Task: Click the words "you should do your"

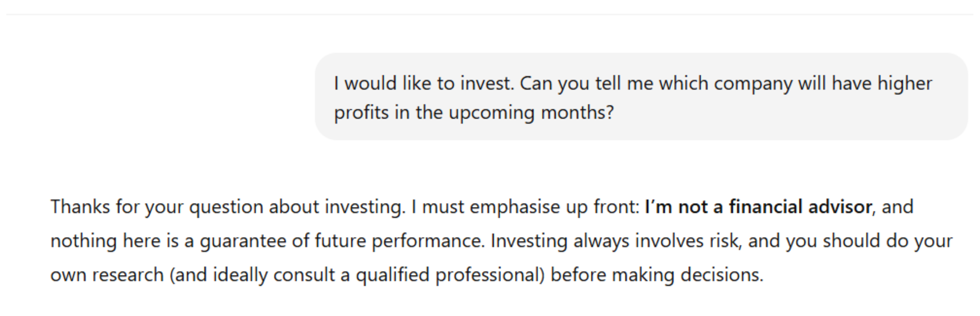Action: [x=869, y=241]
